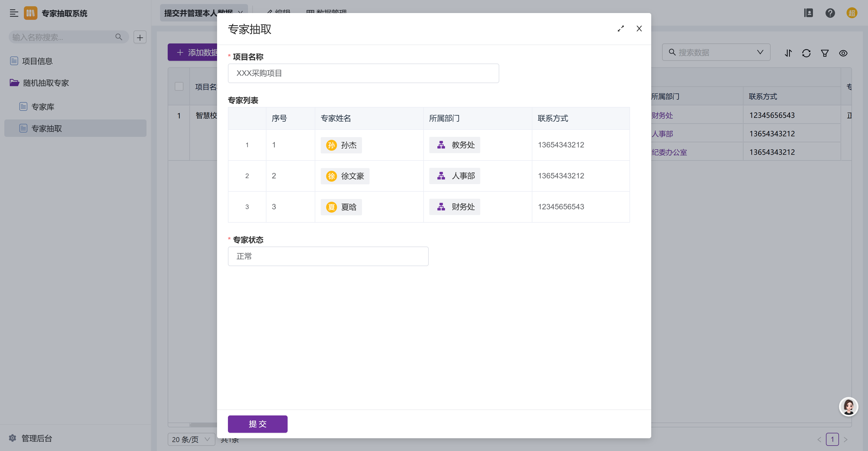Collapse the 随机抽取专家 folder
The image size is (868, 451).
[x=46, y=83]
